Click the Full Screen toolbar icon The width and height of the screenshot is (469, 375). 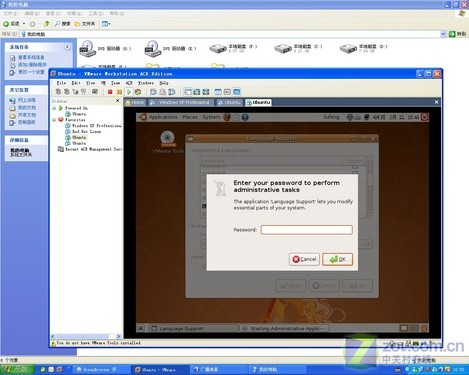click(206, 92)
